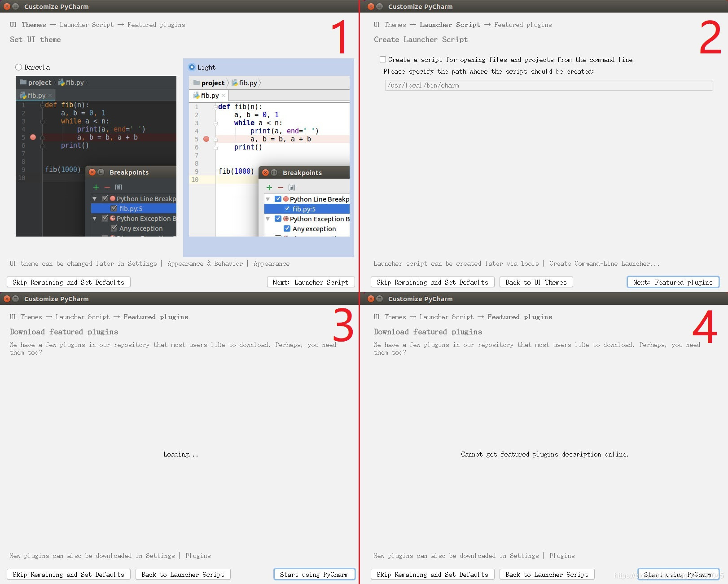Uncheck the fib.py:5 breakpoint checkbox
728x584 pixels.
click(x=287, y=209)
